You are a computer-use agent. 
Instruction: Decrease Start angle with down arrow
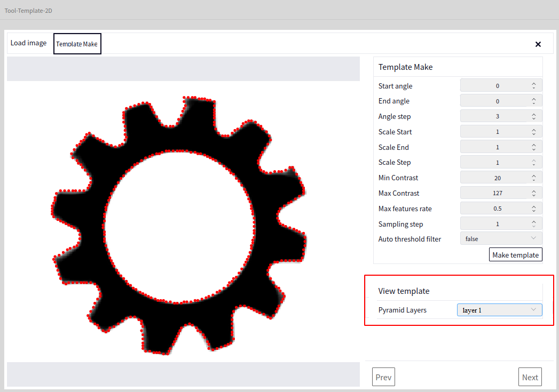point(534,87)
